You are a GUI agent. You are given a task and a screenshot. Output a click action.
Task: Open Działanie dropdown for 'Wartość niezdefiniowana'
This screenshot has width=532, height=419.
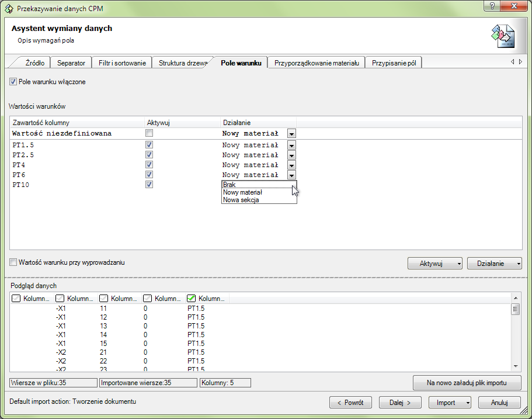click(x=291, y=133)
